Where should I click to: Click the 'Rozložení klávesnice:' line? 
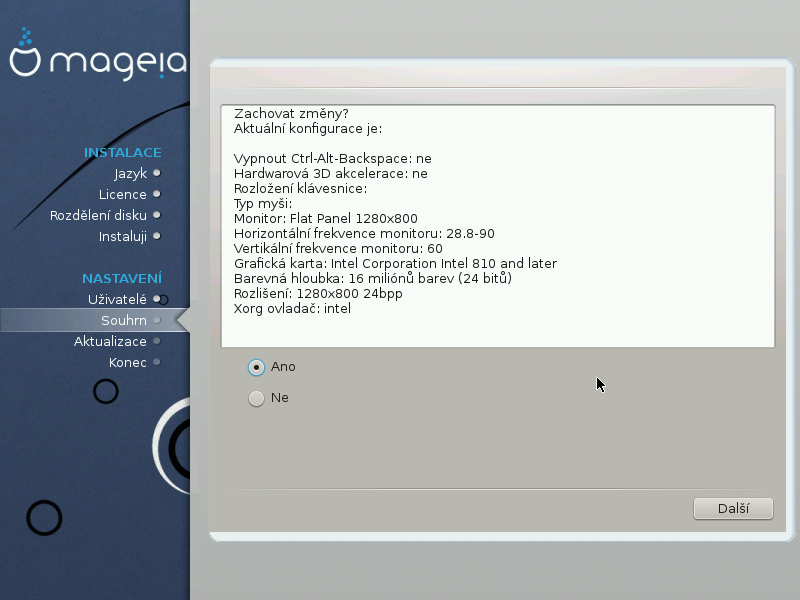[x=301, y=189]
